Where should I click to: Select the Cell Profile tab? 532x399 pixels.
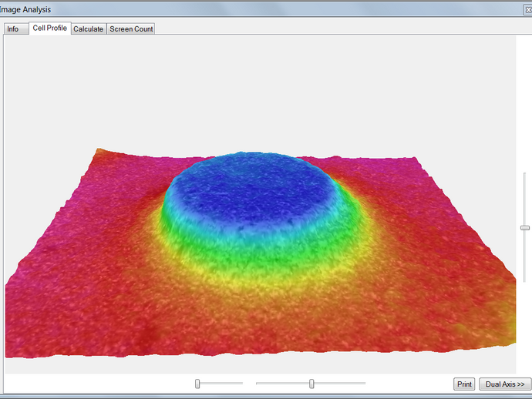tap(49, 28)
